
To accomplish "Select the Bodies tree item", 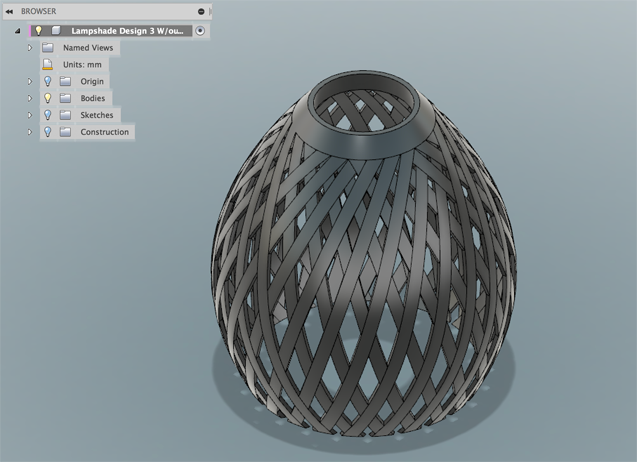I will (x=93, y=98).
